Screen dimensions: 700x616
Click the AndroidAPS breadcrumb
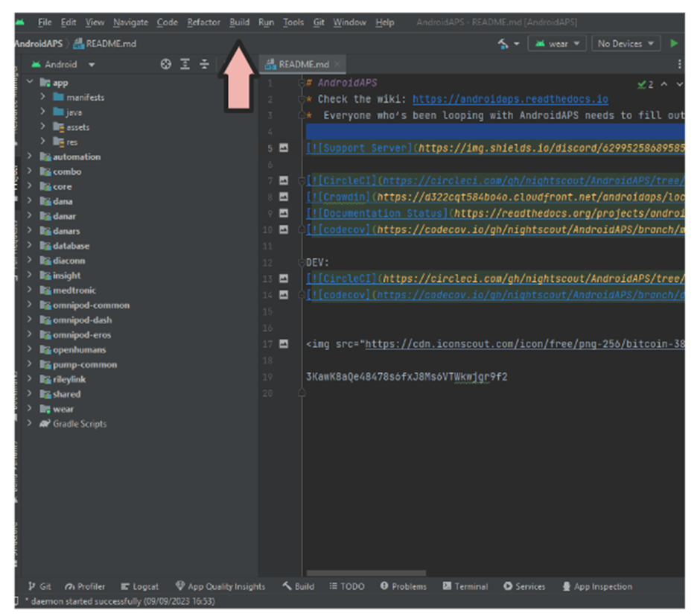point(39,44)
